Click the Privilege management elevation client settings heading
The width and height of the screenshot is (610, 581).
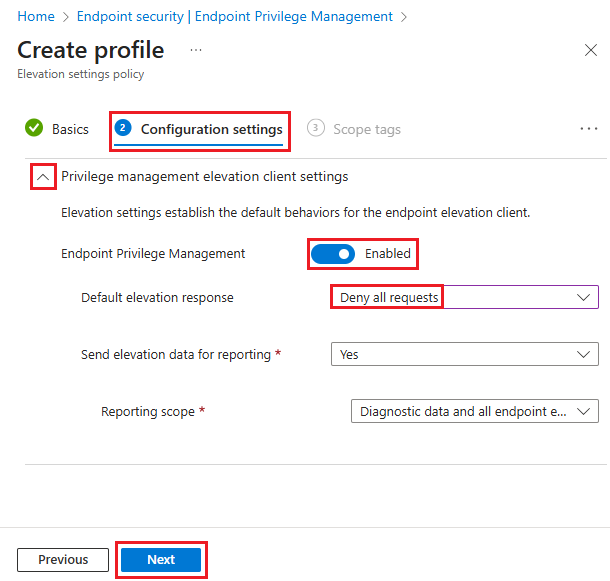[x=204, y=176]
